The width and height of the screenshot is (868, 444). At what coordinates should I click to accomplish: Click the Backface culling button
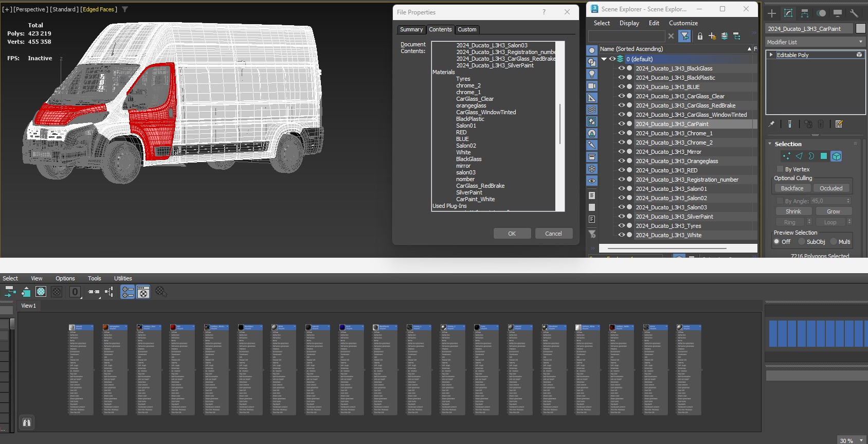tap(792, 188)
